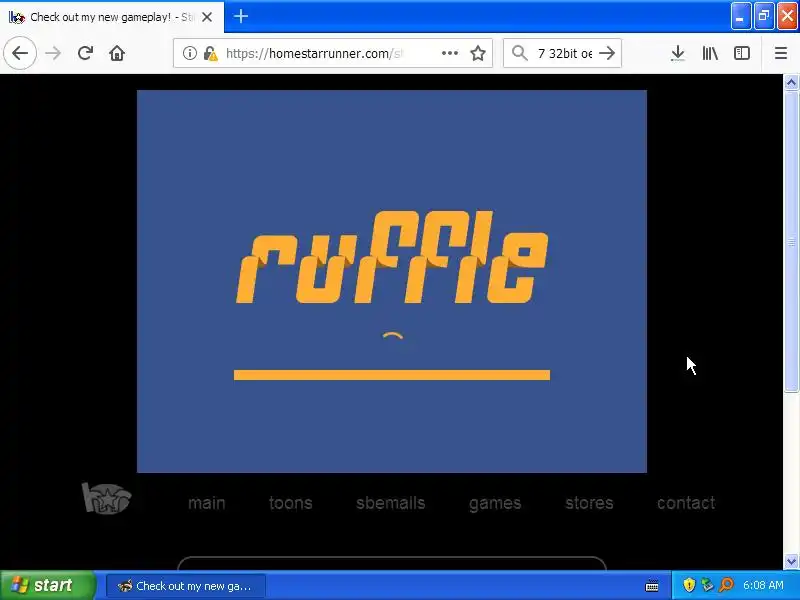Click the padlock with warning icon
800x600 pixels.
(210, 53)
